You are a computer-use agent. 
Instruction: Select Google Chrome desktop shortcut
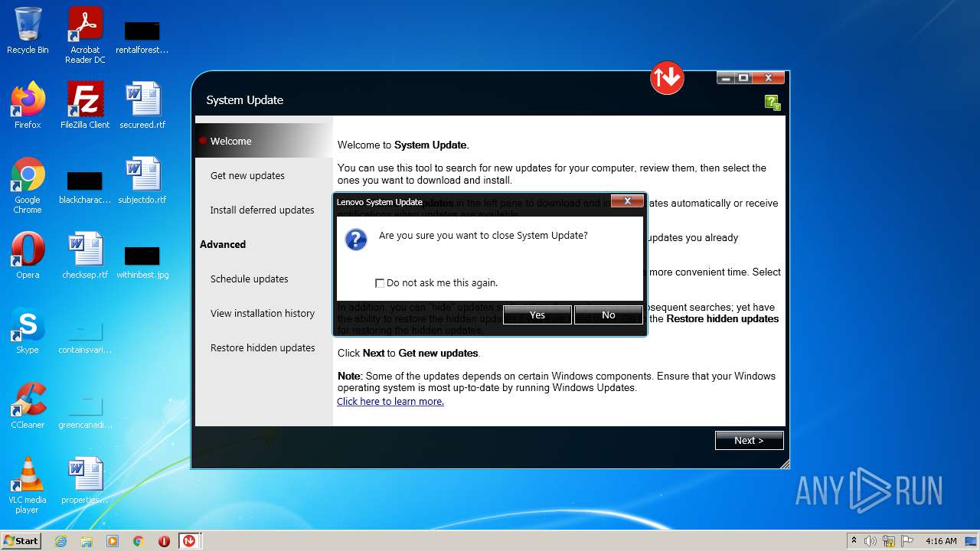click(28, 185)
